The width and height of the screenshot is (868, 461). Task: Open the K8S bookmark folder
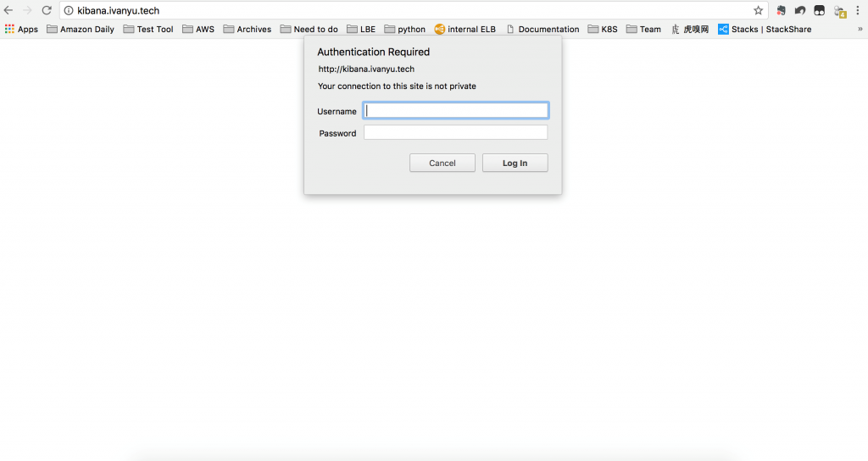603,29
